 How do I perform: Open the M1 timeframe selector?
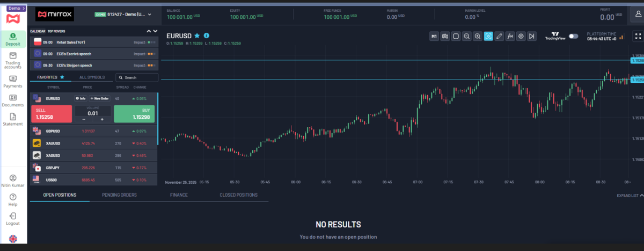(434, 36)
